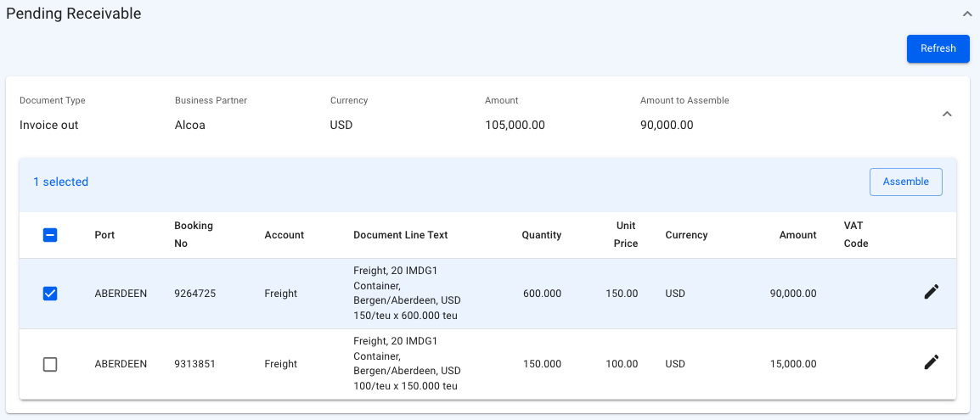The width and height of the screenshot is (980, 420).
Task: Click the Refresh button
Action: pos(938,48)
